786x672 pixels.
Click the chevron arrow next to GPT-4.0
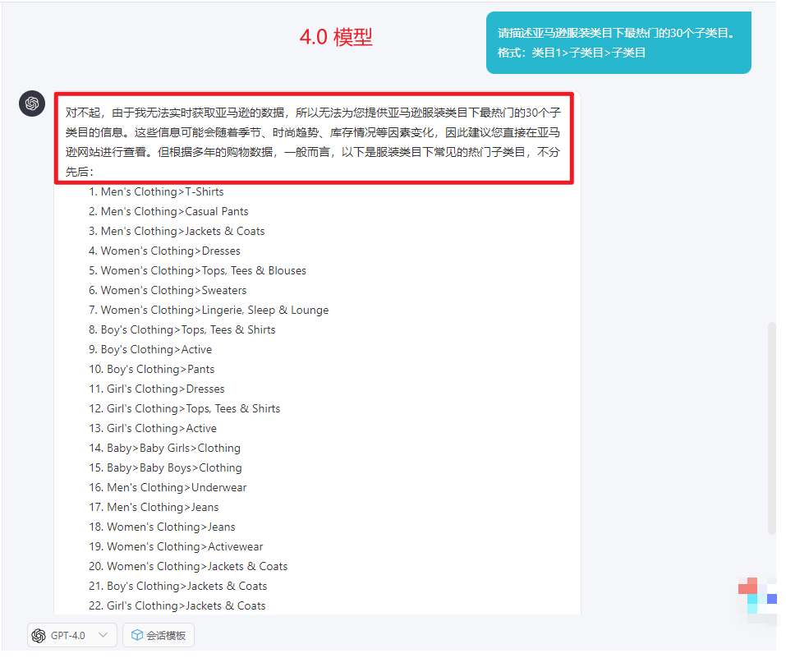click(103, 635)
